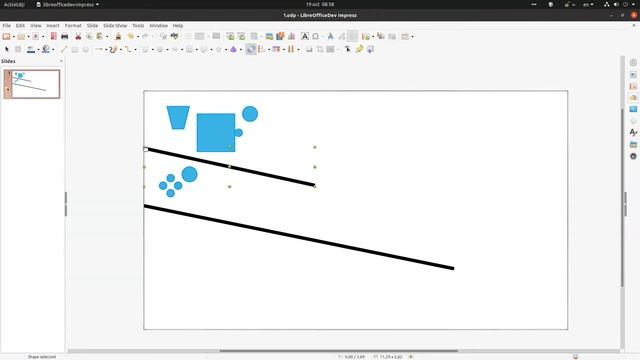Toggle Extrusion on or off
This screenshot has height=360, width=640.
pos(370,49)
